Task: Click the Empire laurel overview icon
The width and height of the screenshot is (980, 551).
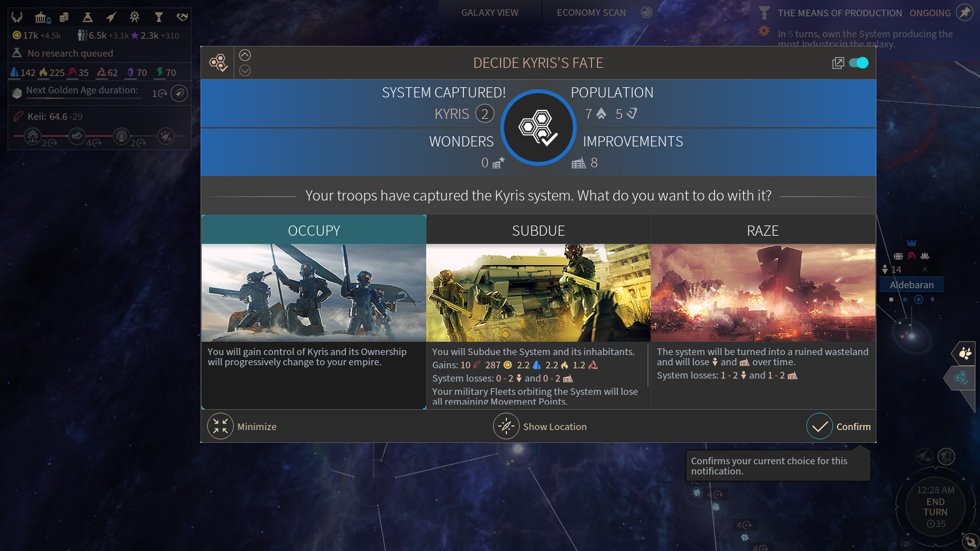Action: point(17,17)
